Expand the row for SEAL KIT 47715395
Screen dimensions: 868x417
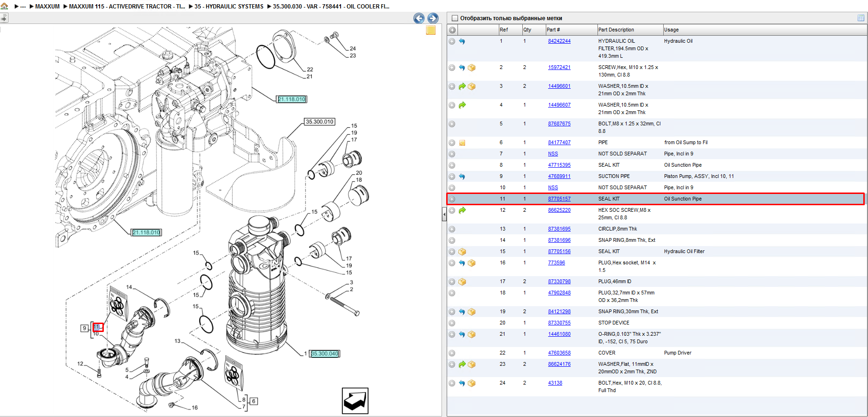452,165
